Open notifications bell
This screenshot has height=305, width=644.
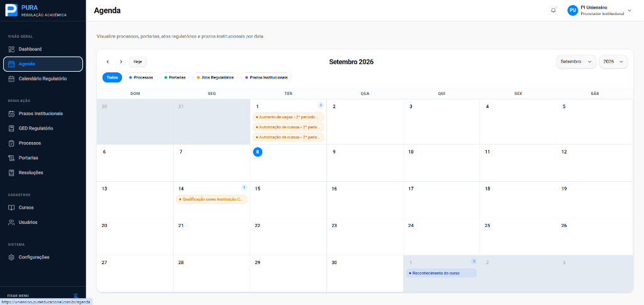(x=553, y=10)
